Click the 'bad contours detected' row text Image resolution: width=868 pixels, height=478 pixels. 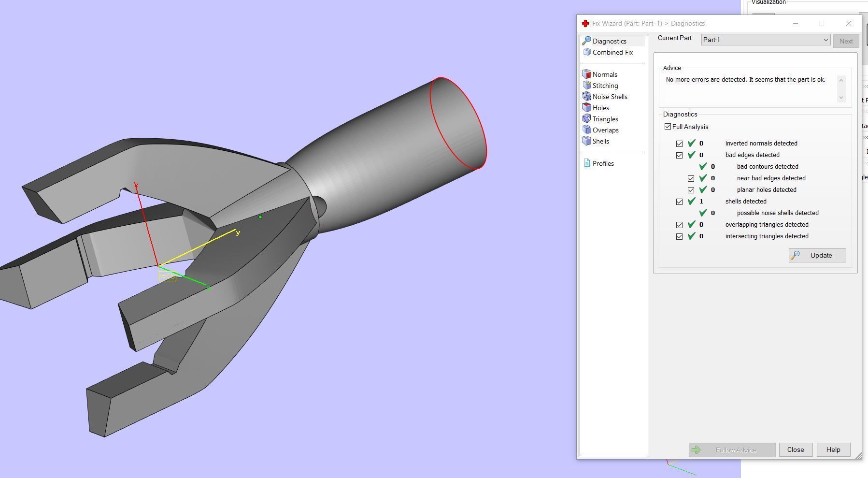pyautogui.click(x=768, y=166)
